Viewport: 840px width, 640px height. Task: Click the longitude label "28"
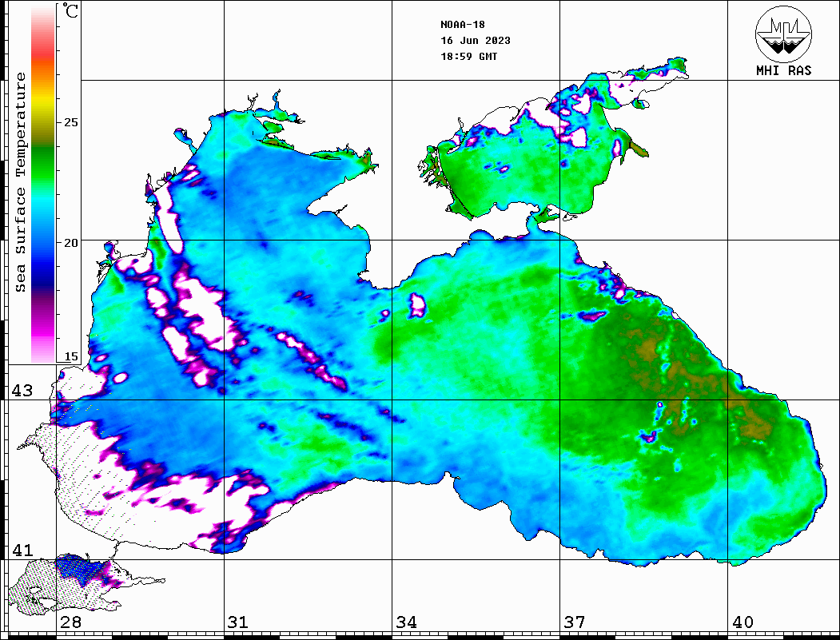70,622
